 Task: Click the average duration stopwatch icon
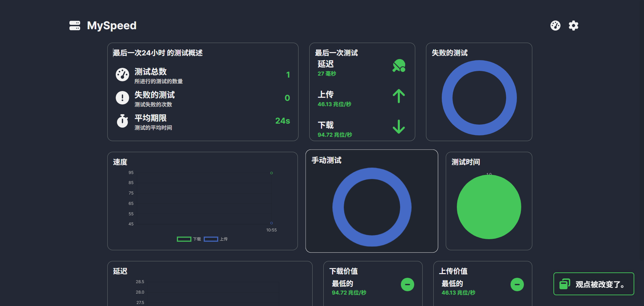point(122,121)
